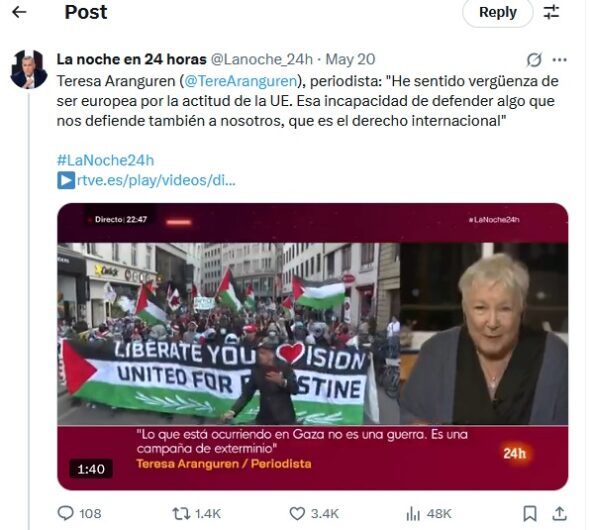View the 48K post analytics icon
This screenshot has height=530, width=590.
tap(413, 513)
